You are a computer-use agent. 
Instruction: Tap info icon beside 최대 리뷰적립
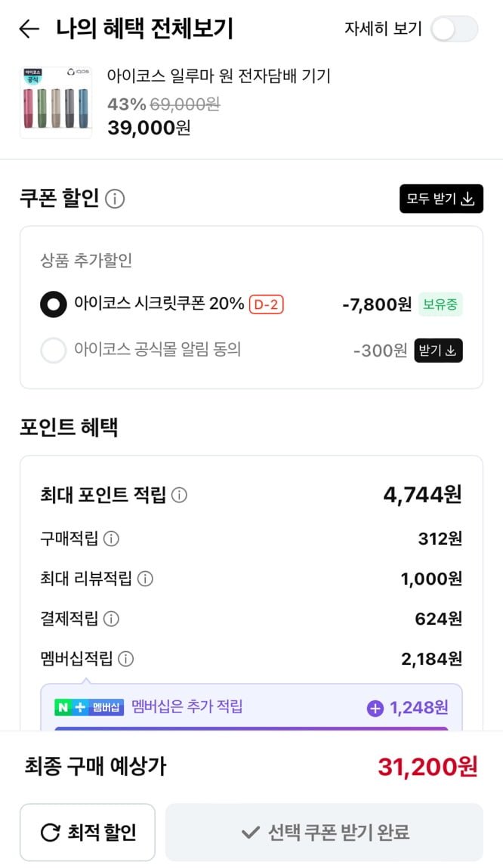coord(145,579)
